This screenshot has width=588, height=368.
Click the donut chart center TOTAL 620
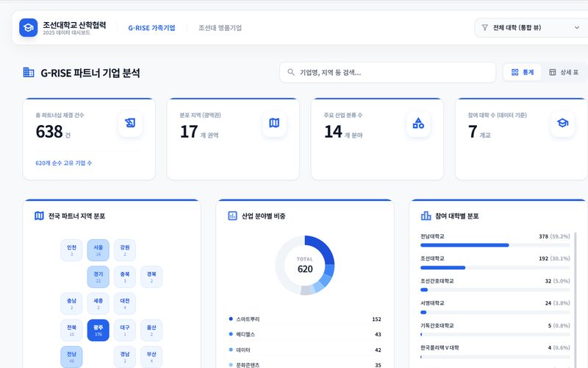tap(305, 266)
